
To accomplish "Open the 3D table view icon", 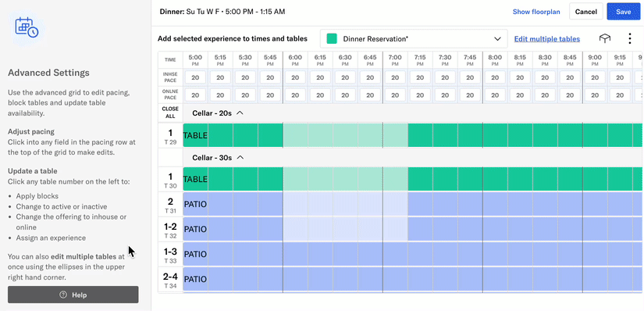I will [604, 38].
